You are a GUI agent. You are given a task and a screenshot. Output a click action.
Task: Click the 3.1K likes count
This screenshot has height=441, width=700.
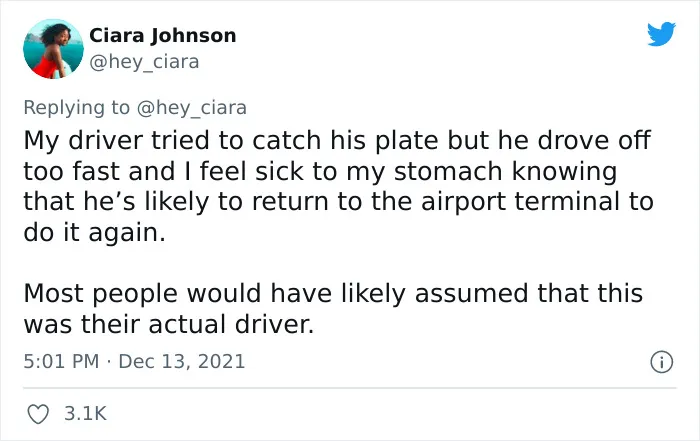tap(85, 413)
